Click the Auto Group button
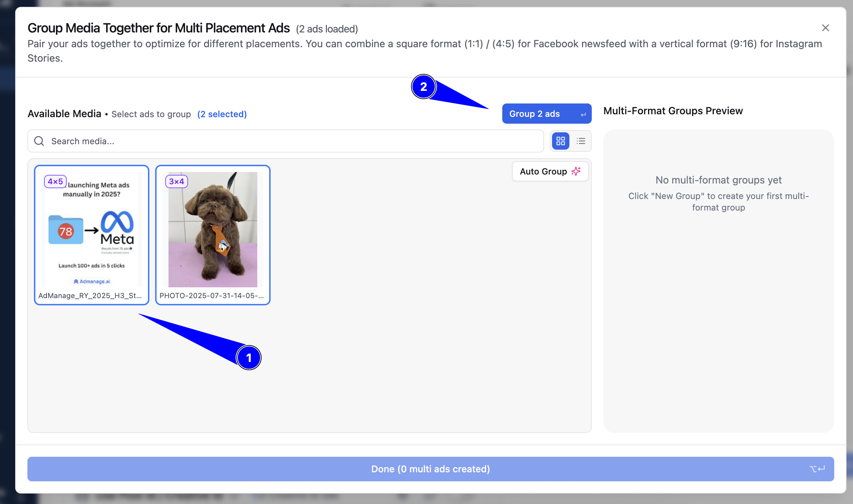 point(550,171)
